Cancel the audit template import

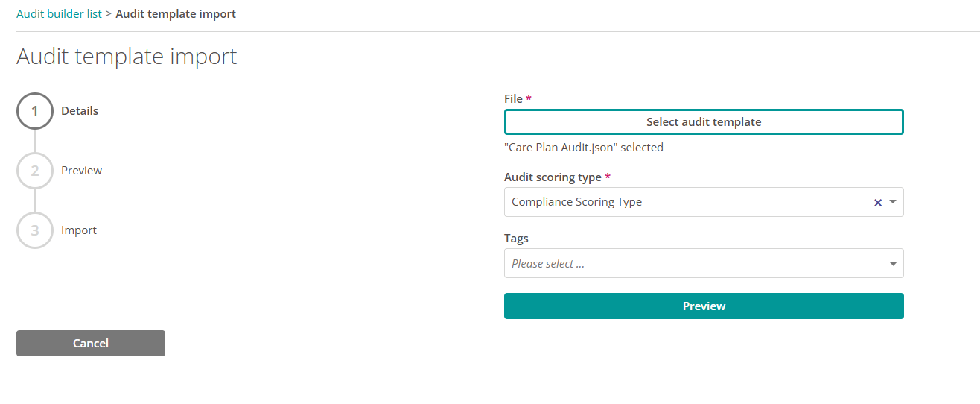click(x=91, y=343)
